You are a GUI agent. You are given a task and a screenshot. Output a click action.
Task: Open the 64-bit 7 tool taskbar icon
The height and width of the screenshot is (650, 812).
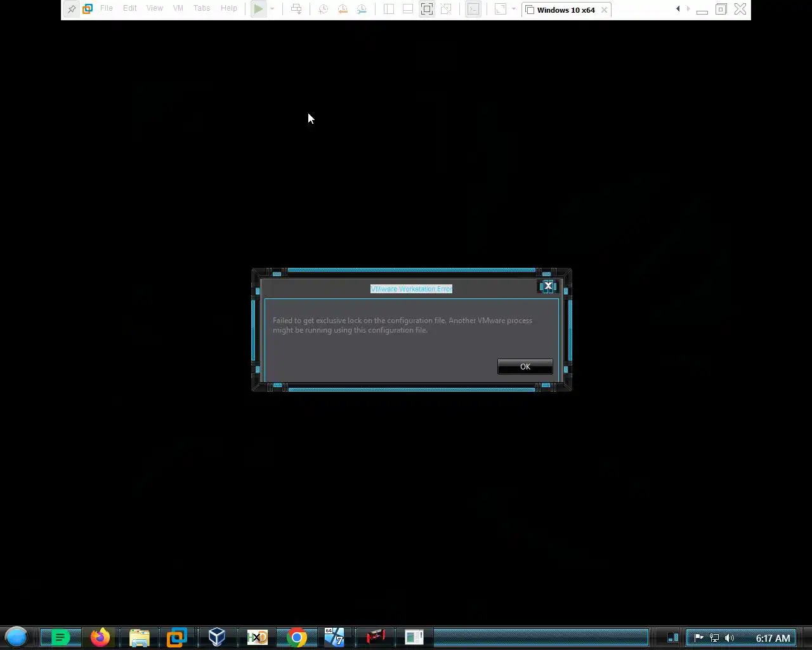tap(334, 637)
